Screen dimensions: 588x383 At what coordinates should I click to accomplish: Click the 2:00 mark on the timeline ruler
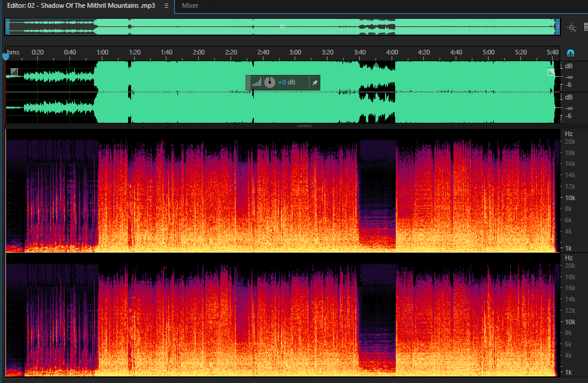[x=199, y=52]
